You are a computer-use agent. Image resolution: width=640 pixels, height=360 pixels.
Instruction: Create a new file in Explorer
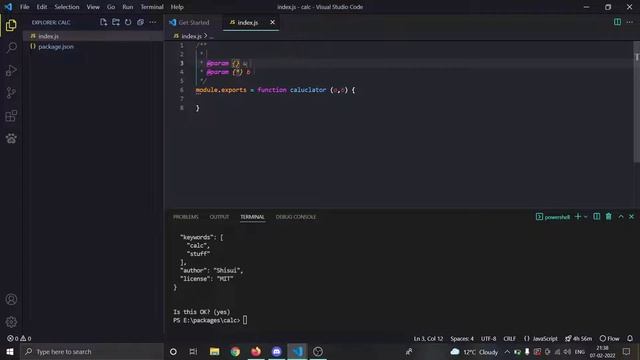(x=103, y=22)
